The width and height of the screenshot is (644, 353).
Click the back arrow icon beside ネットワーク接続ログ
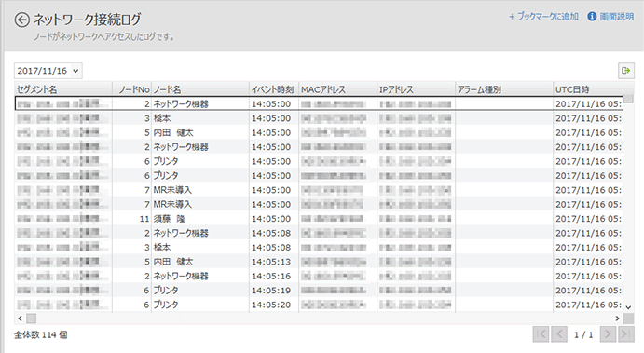pos(21,20)
